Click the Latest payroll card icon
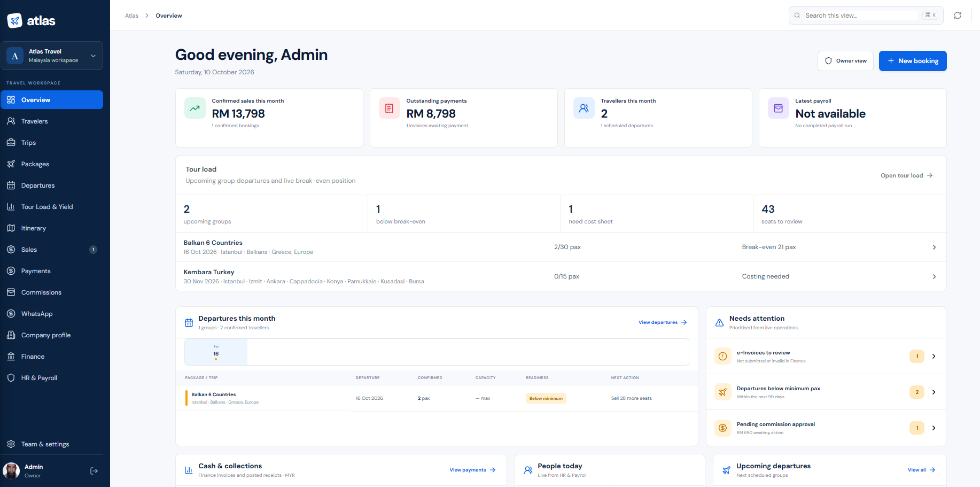 pyautogui.click(x=779, y=108)
